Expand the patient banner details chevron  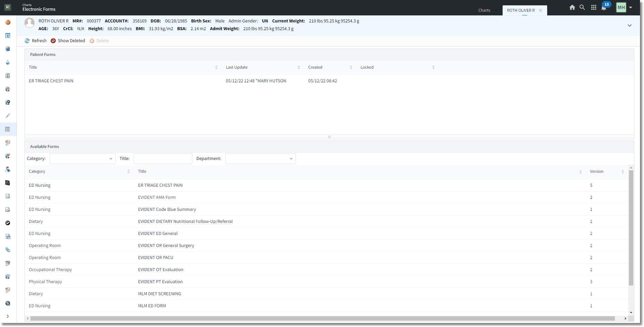[630, 25]
